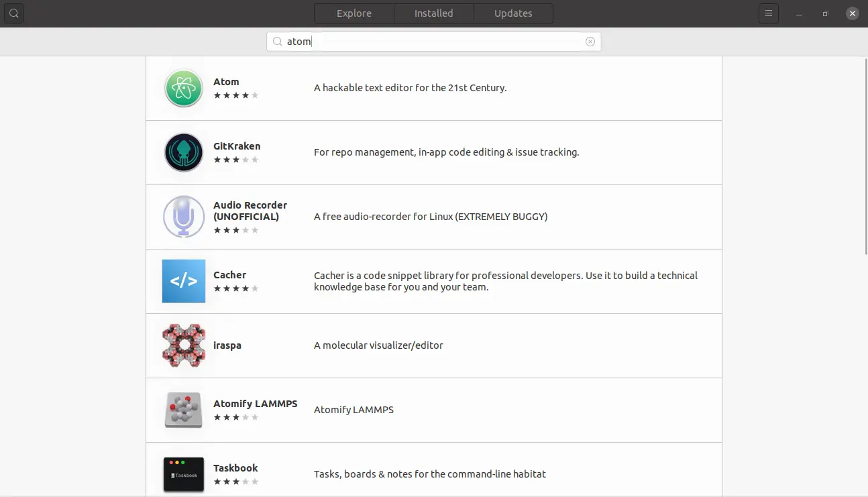This screenshot has height=497, width=868.
Task: Click 'Tasks, boards & notes' description
Action: pos(430,474)
